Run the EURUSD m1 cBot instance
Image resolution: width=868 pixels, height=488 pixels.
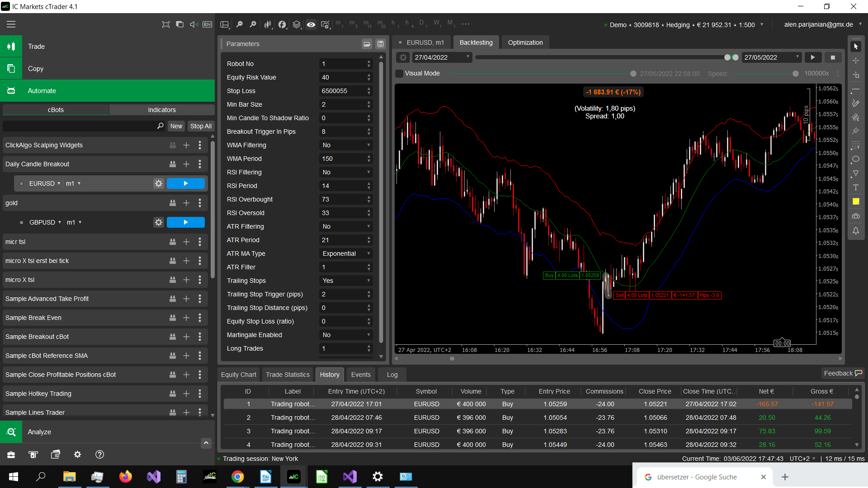pyautogui.click(x=186, y=183)
